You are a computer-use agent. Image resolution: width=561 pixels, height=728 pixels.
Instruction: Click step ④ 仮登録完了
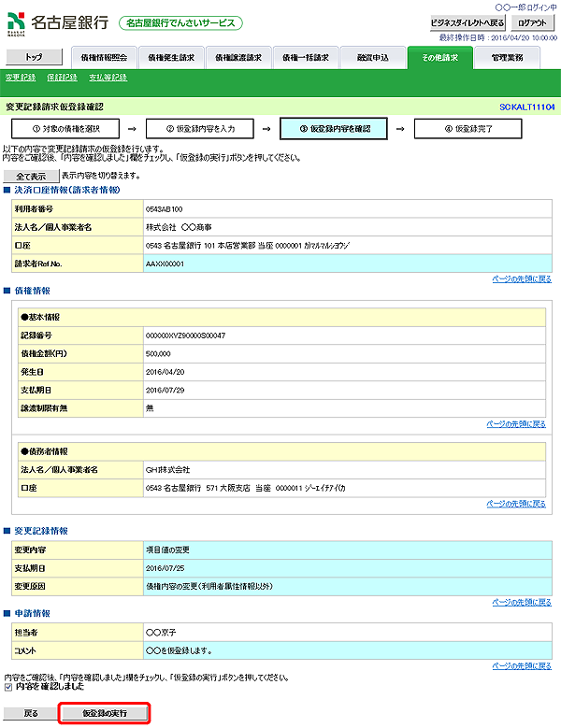[x=468, y=129]
